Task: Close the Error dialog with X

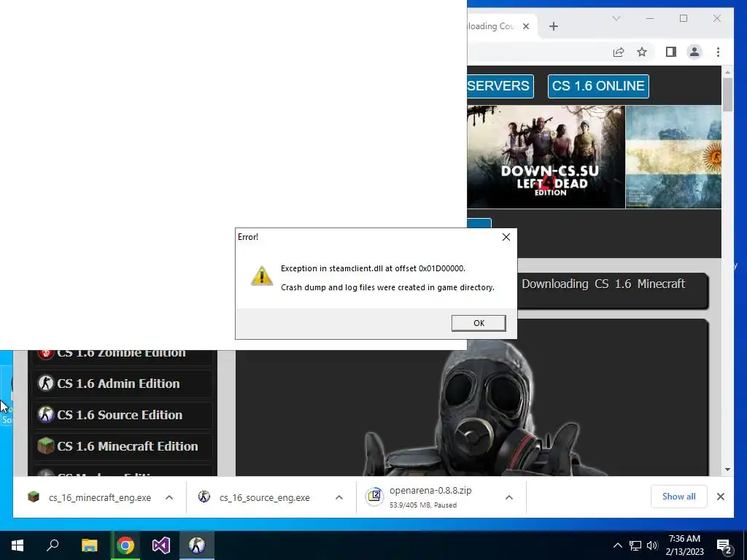Action: point(506,237)
